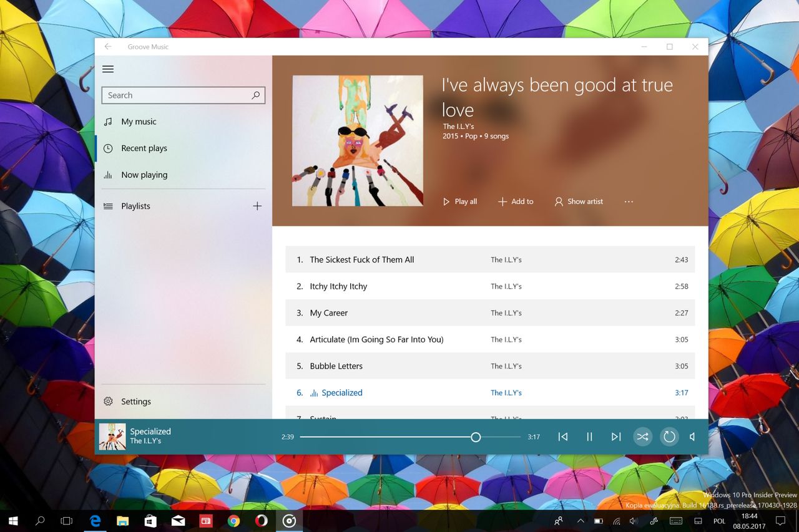
Task: Go back using the back arrow
Action: coord(108,47)
